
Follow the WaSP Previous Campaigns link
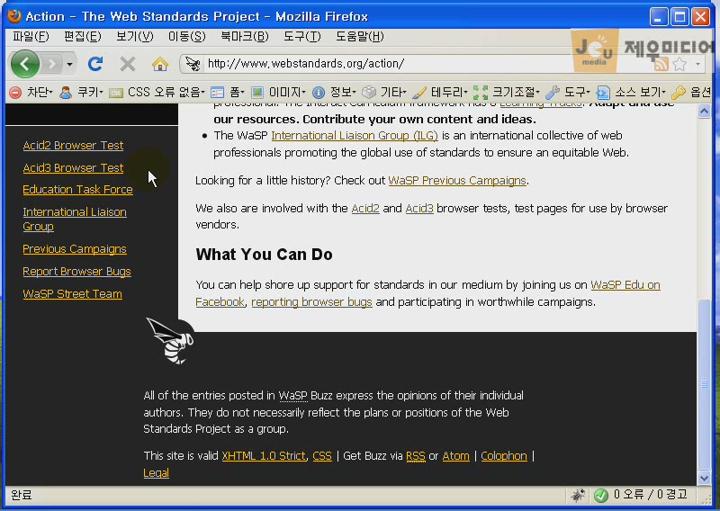(457, 180)
